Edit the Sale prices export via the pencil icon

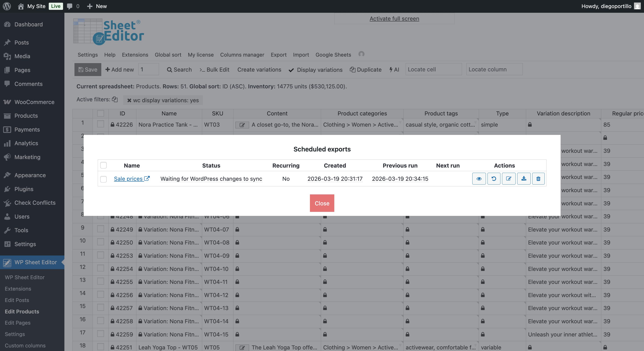tap(509, 179)
